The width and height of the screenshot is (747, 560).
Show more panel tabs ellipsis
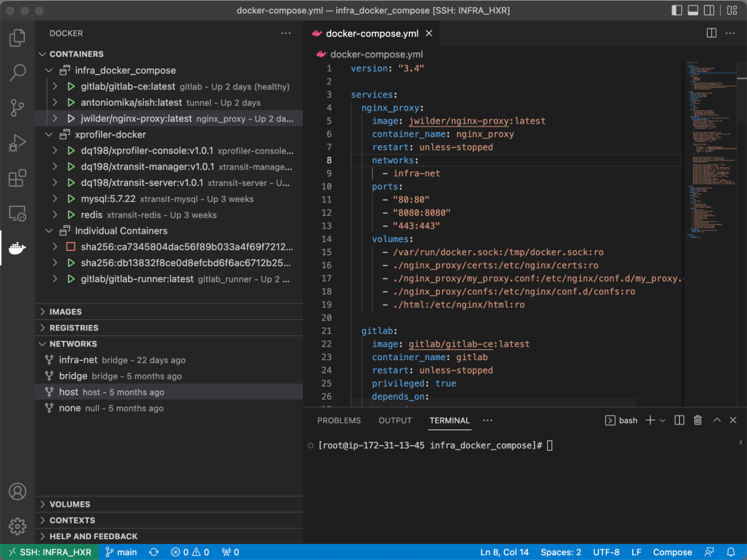[x=488, y=420]
